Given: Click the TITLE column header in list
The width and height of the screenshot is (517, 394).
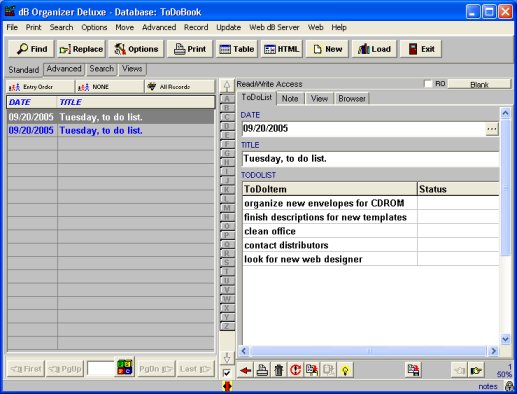Looking at the screenshot, I should tap(136, 102).
